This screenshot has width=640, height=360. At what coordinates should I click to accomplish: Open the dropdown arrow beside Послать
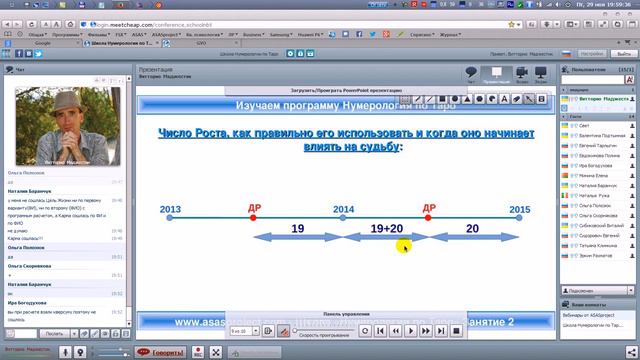pyautogui.click(x=74, y=333)
